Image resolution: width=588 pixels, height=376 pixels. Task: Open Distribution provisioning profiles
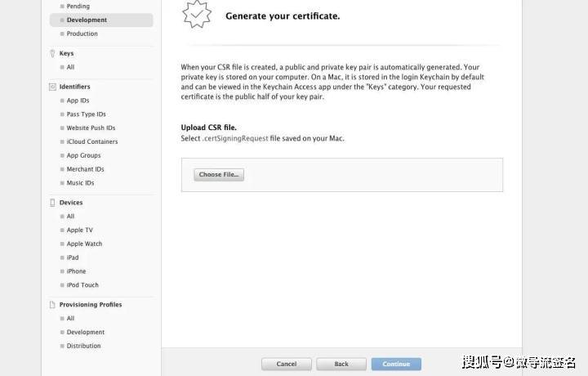point(83,346)
